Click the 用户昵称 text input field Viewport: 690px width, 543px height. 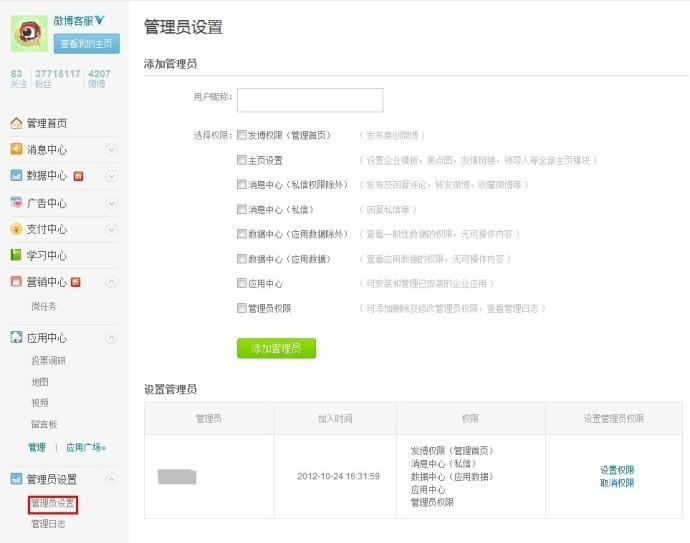coord(310,100)
